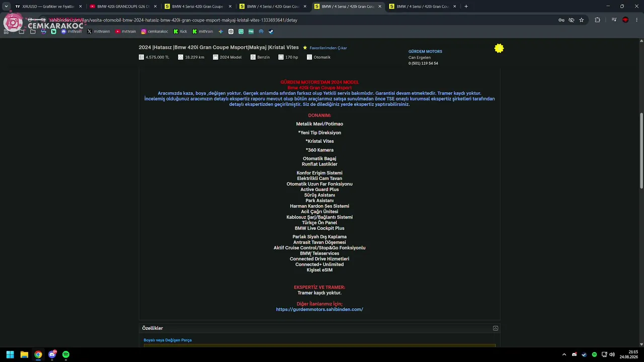Screen dimensions: 644x362
Task: Open File Explorer from the taskbar
Action: tap(24, 354)
